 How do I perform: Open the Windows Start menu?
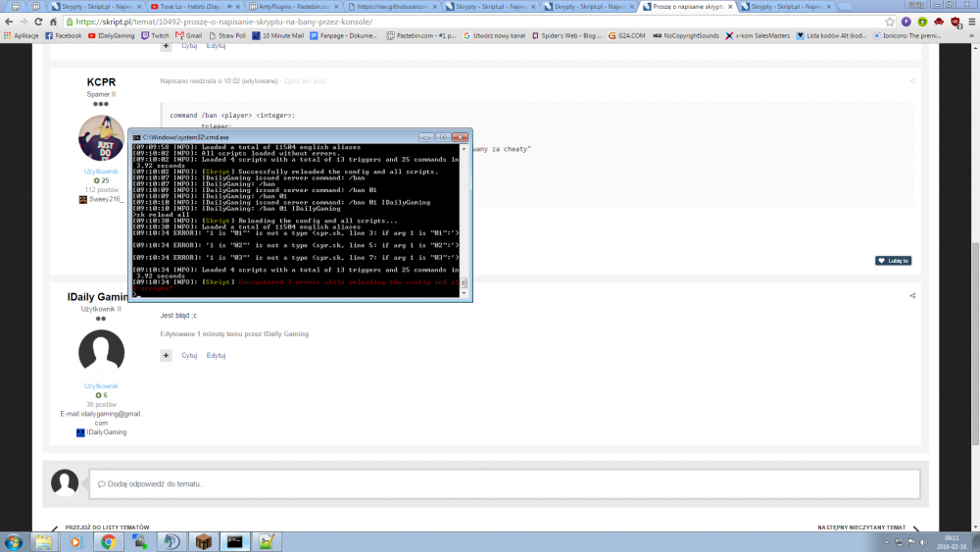click(14, 541)
